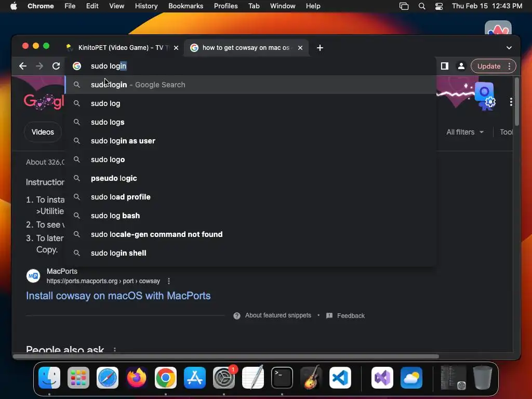Open the All filters dropdown
Screen dimensions: 532x399
[x=465, y=132]
